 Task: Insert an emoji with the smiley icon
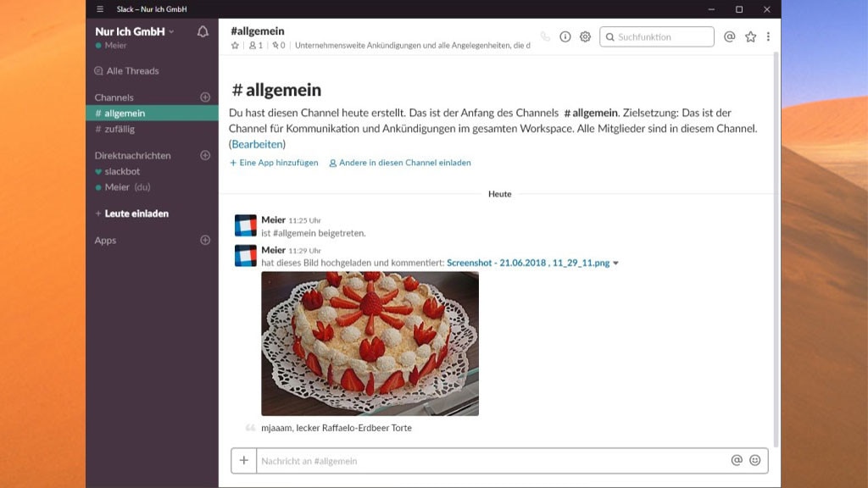pyautogui.click(x=754, y=460)
